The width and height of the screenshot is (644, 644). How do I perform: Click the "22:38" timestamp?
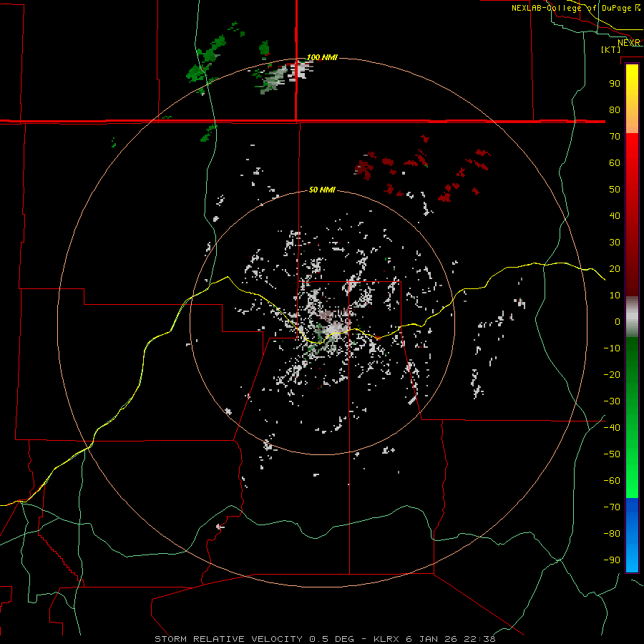click(x=479, y=639)
